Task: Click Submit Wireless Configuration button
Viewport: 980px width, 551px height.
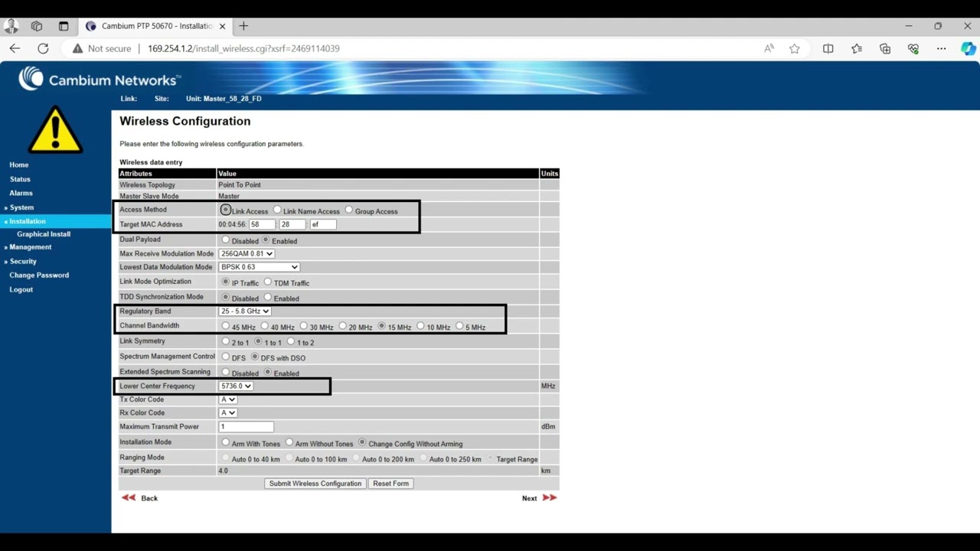Action: (315, 484)
